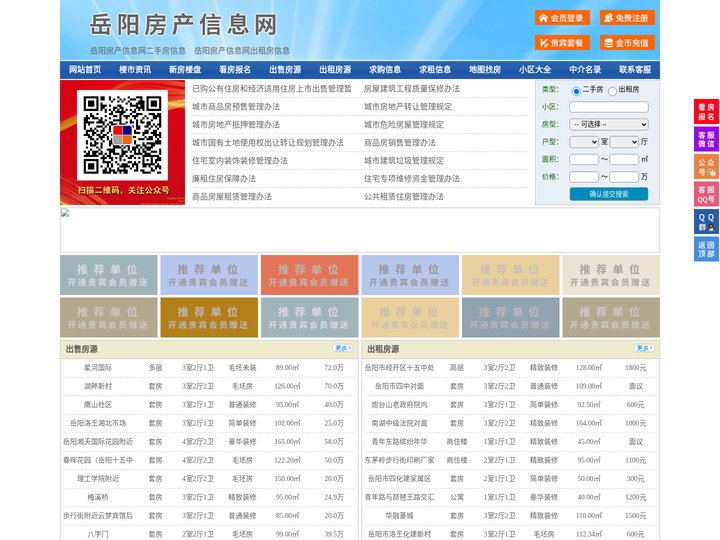Open the 理工学院附近 sale listing

98,478
